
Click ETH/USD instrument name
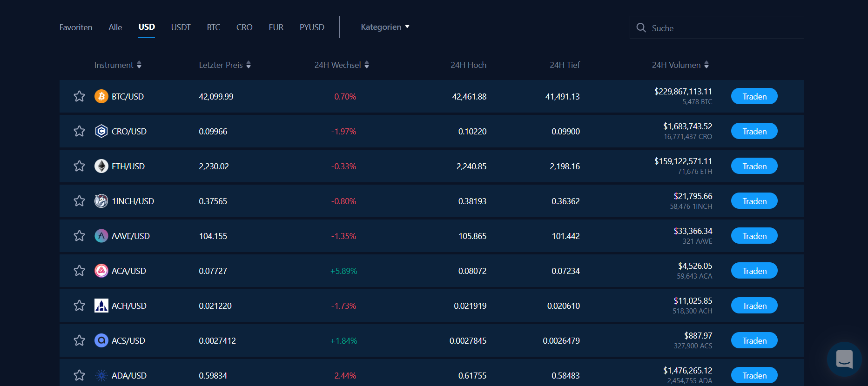point(128,166)
